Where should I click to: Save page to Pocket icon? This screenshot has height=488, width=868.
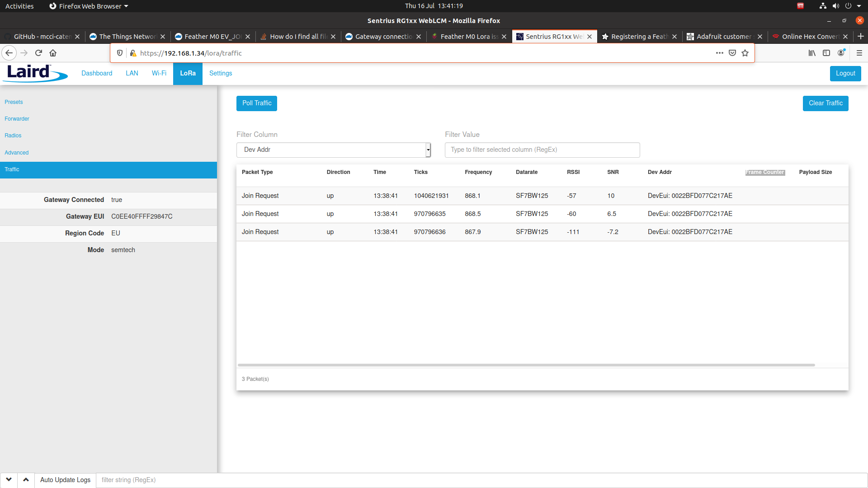pos(732,53)
